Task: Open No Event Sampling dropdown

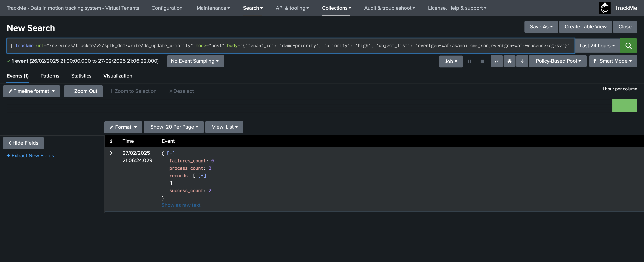Action: tap(195, 61)
